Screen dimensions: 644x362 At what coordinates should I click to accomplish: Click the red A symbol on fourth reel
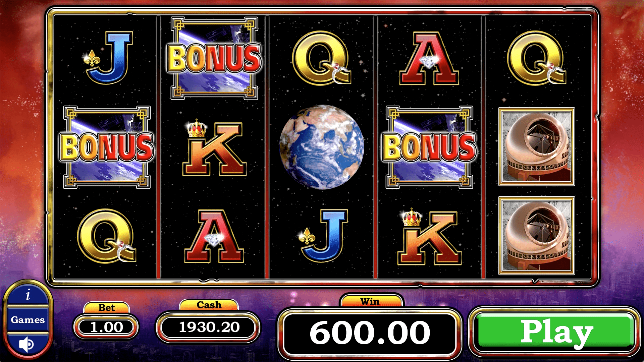429,58
